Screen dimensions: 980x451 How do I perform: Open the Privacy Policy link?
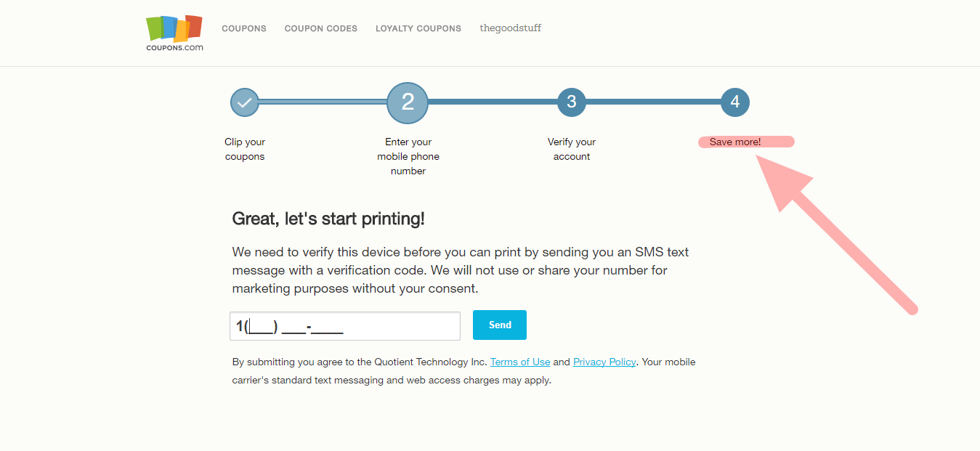(604, 362)
